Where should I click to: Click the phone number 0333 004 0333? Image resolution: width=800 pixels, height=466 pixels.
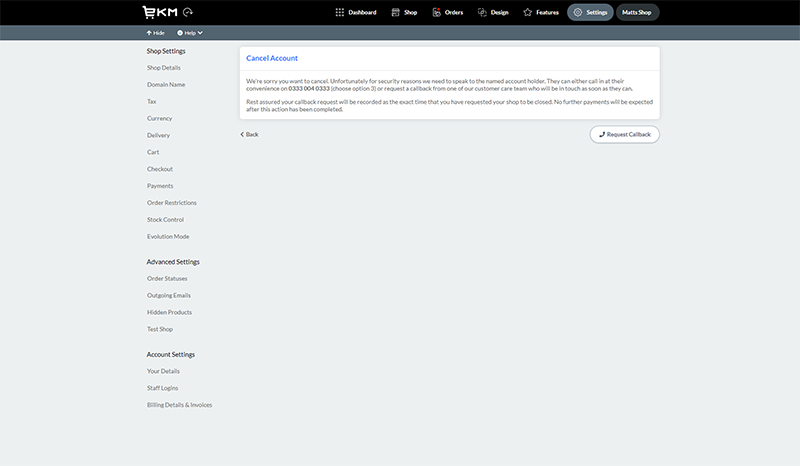click(x=309, y=88)
